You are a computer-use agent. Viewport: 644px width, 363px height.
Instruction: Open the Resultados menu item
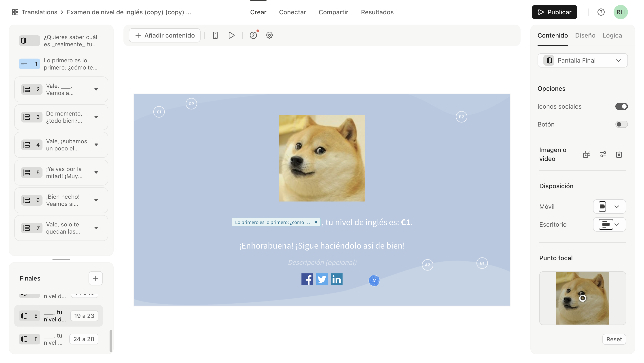click(377, 12)
